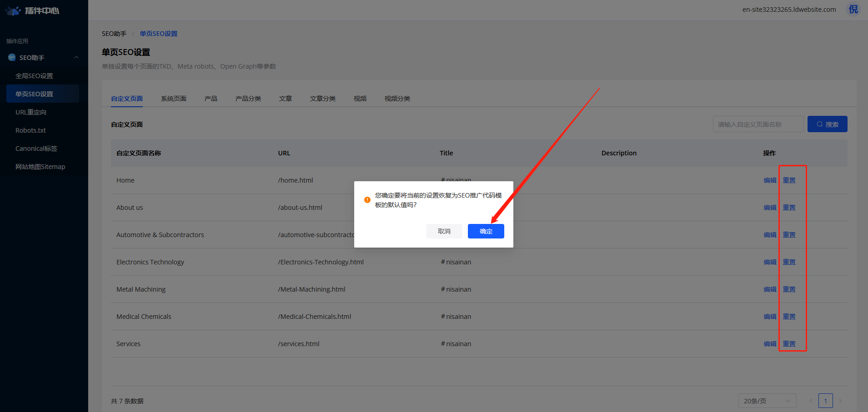The width and height of the screenshot is (868, 412).
Task: Click 编辑 link for the Home row
Action: click(x=770, y=180)
